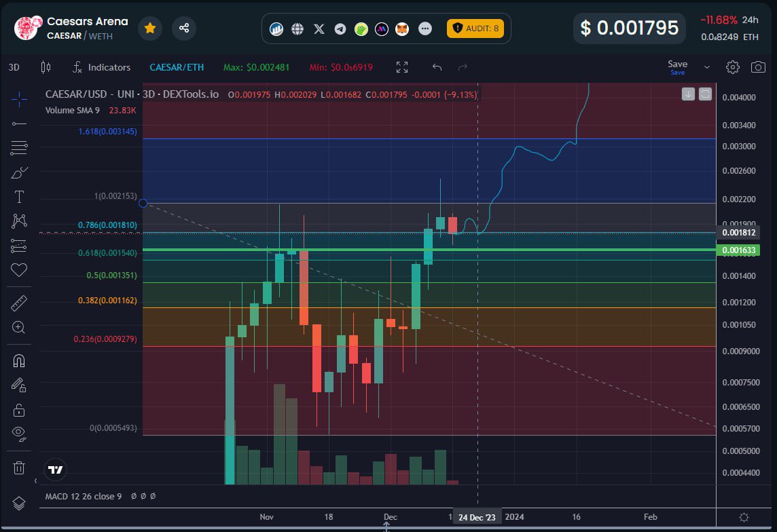Open the heart favorites icons tool

click(19, 269)
